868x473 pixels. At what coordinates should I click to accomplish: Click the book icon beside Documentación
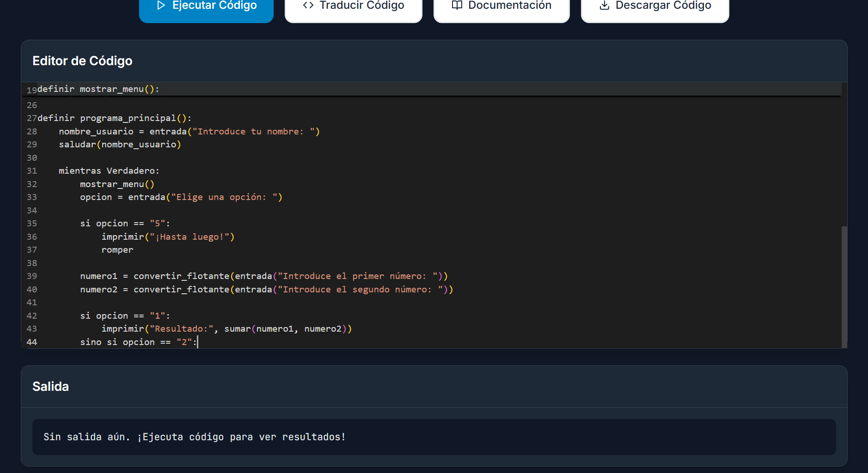point(457,6)
